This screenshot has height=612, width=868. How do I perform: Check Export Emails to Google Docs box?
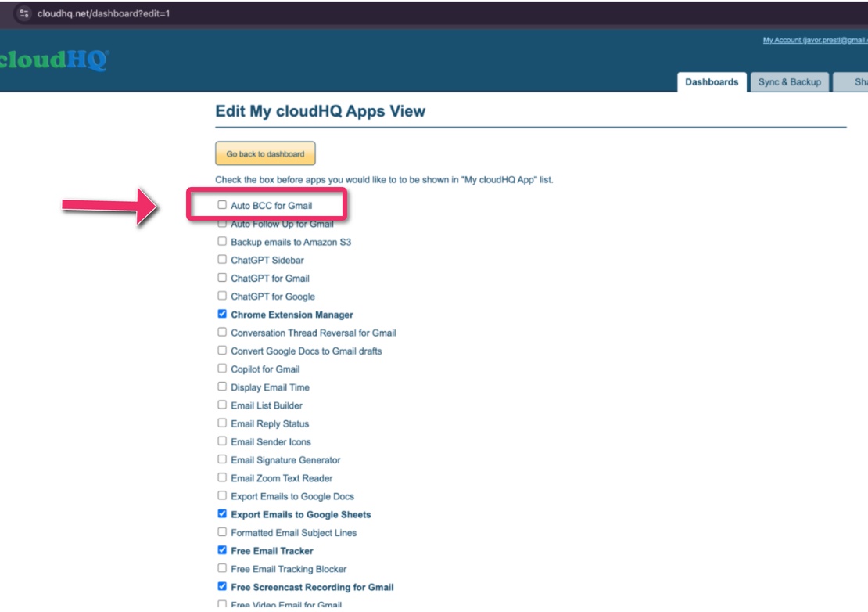[x=222, y=495]
